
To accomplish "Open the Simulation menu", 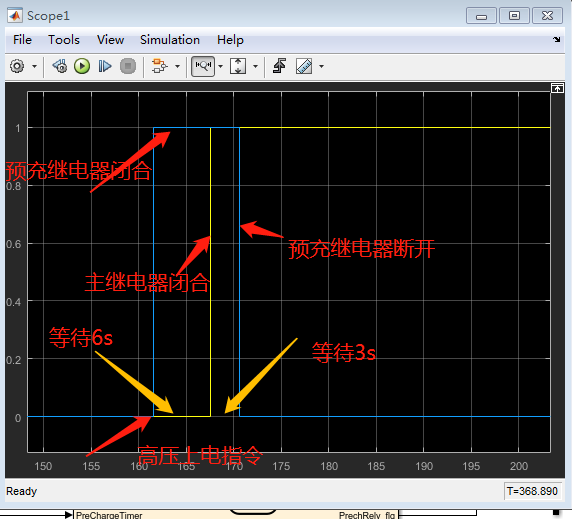I will (x=170, y=40).
